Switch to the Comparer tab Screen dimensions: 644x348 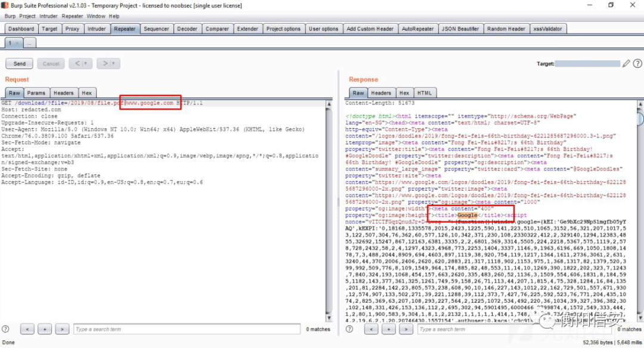217,29
